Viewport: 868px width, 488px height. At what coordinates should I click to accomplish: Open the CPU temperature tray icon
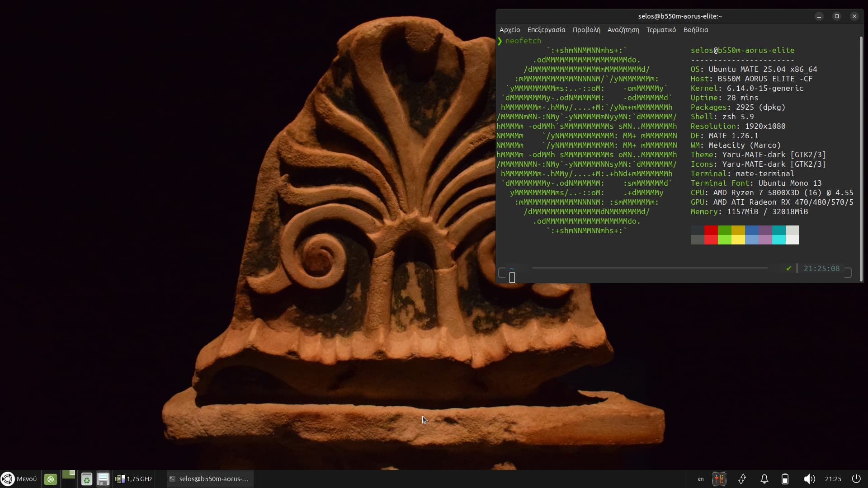(719, 479)
